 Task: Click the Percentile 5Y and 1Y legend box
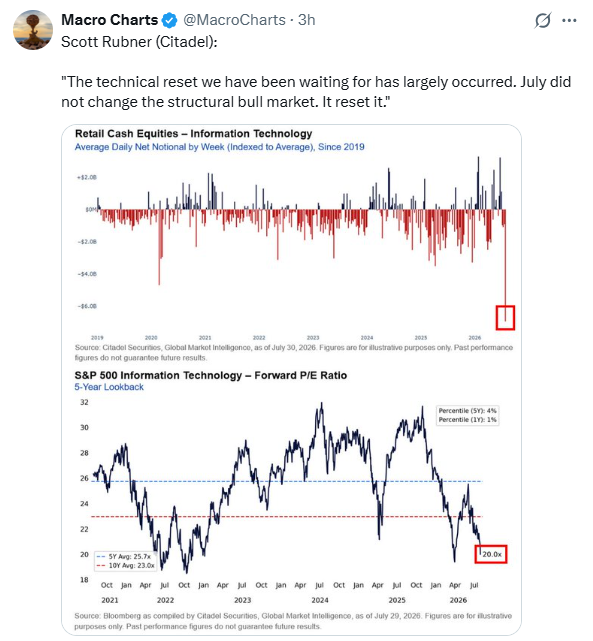[468, 415]
